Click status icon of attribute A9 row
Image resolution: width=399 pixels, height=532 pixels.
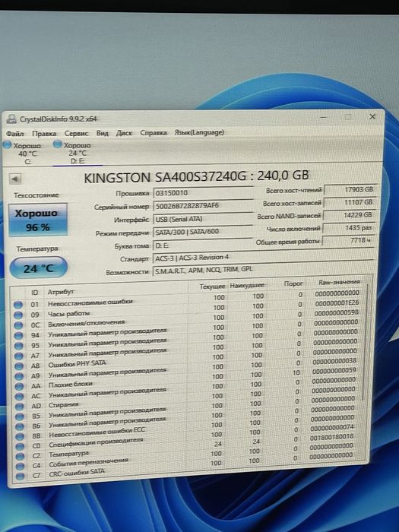[19, 376]
